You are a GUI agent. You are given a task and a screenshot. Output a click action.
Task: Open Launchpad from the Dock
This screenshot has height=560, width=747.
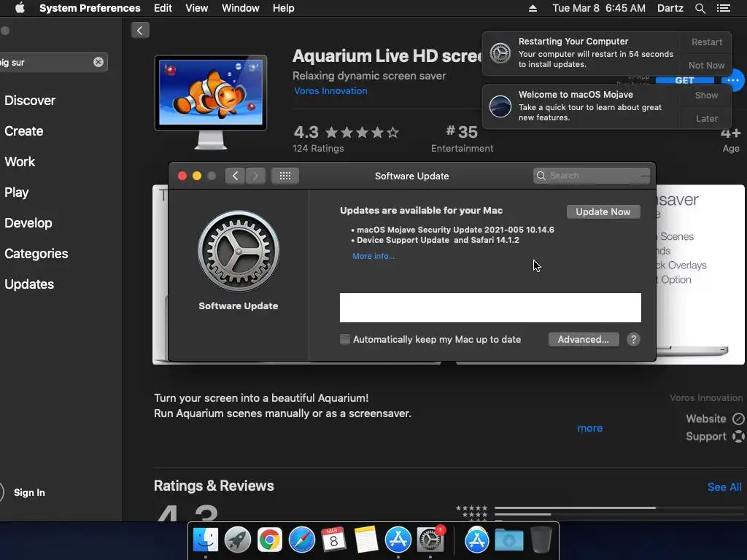click(237, 540)
